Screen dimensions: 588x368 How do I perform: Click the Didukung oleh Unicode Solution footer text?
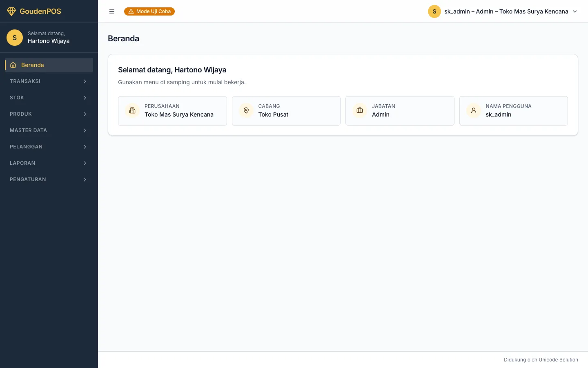click(541, 360)
